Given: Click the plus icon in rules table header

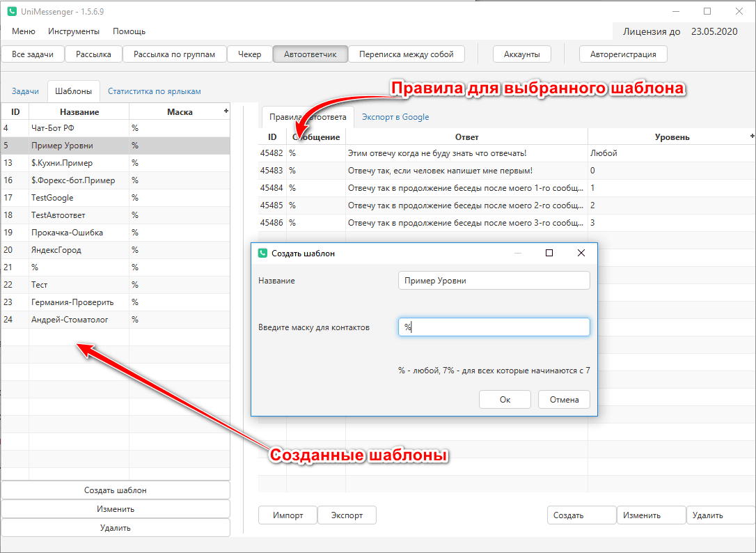Looking at the screenshot, I should click(752, 137).
